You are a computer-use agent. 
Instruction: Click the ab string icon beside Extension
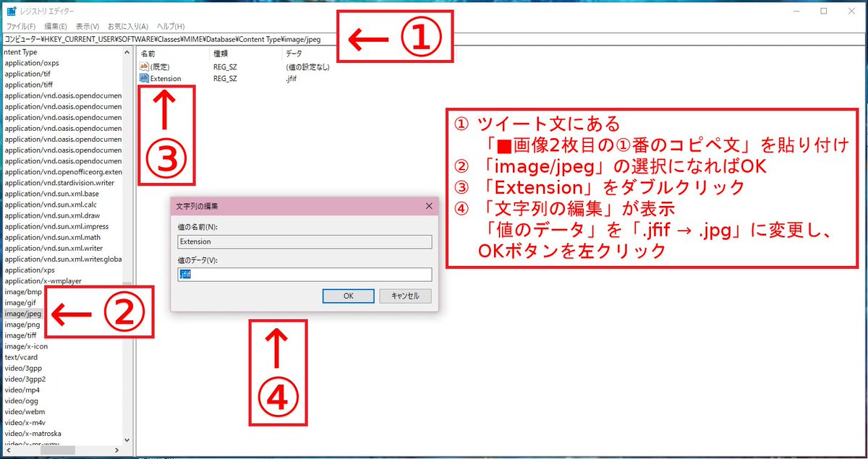142,78
